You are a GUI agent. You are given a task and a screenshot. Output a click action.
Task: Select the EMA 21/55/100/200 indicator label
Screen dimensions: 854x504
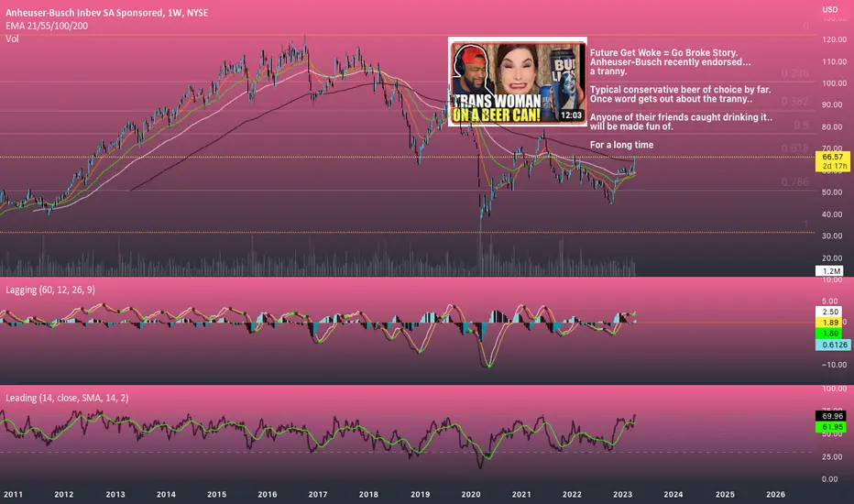click(47, 26)
